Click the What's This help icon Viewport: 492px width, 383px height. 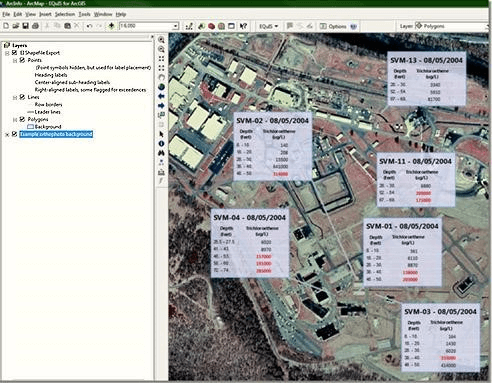(243, 26)
